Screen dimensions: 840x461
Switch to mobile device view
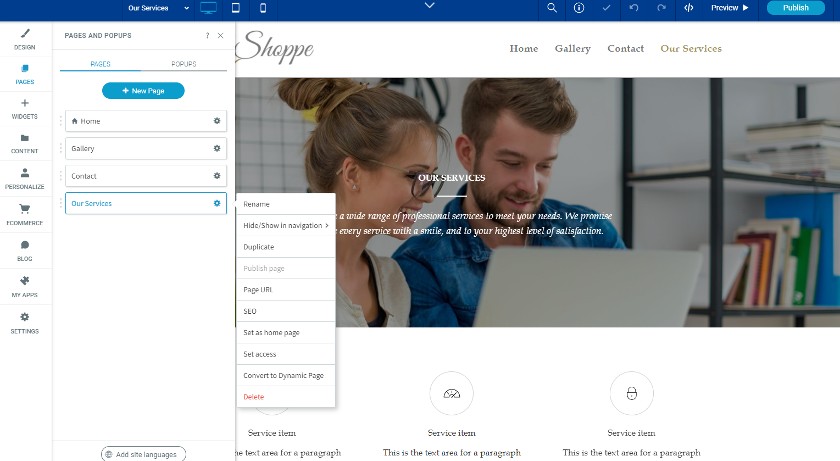(x=262, y=8)
